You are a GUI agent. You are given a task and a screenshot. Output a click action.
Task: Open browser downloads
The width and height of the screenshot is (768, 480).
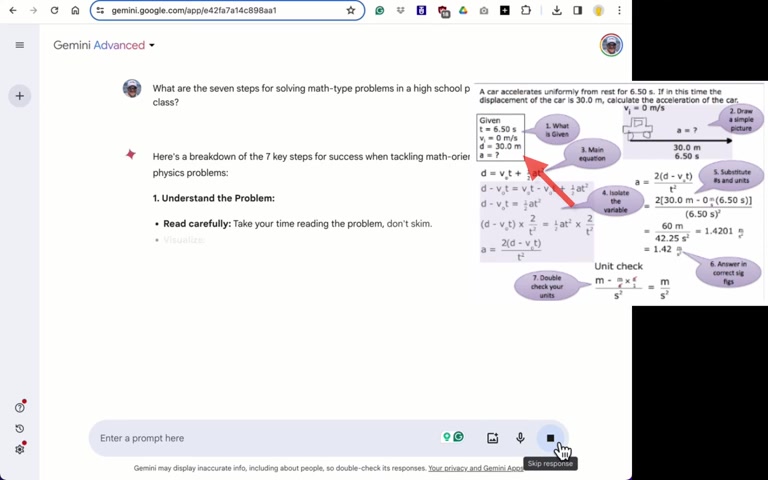coord(556,10)
